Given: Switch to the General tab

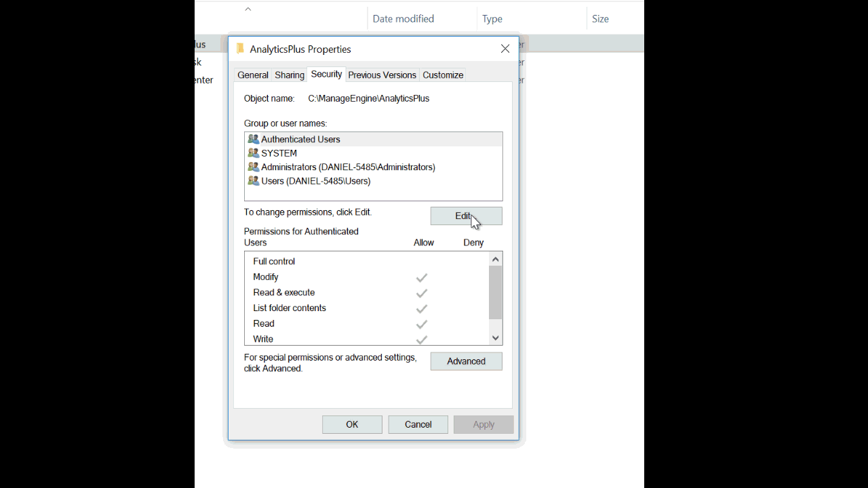Looking at the screenshot, I should tap(253, 75).
